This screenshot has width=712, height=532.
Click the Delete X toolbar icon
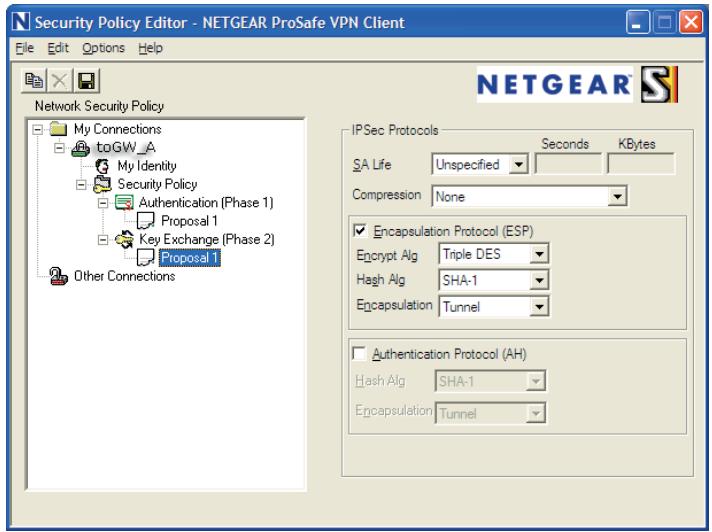point(59,81)
